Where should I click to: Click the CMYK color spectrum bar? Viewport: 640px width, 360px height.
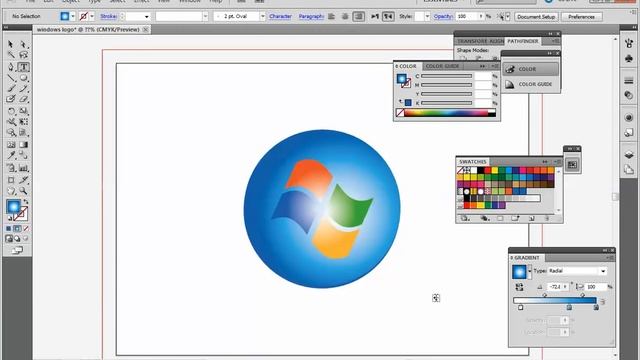(x=447, y=113)
